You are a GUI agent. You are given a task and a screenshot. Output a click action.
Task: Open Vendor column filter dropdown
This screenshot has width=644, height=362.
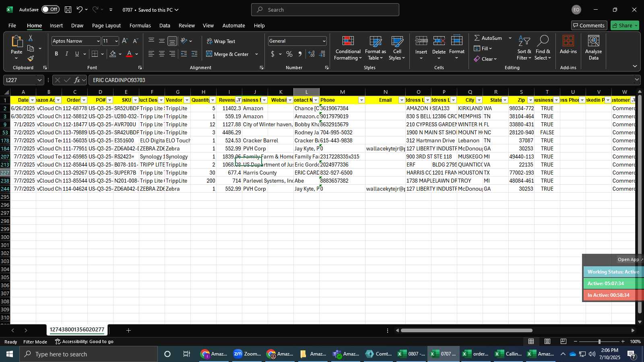click(187, 100)
